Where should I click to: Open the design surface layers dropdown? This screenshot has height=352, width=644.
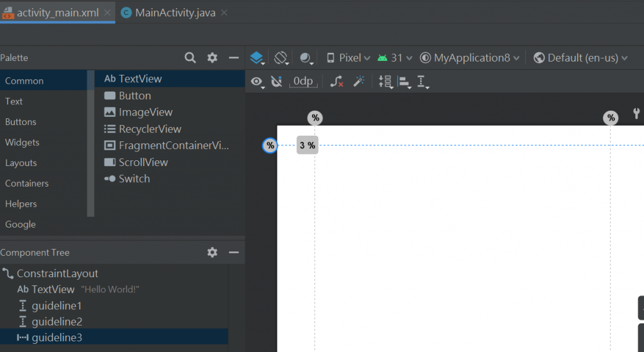tap(257, 58)
